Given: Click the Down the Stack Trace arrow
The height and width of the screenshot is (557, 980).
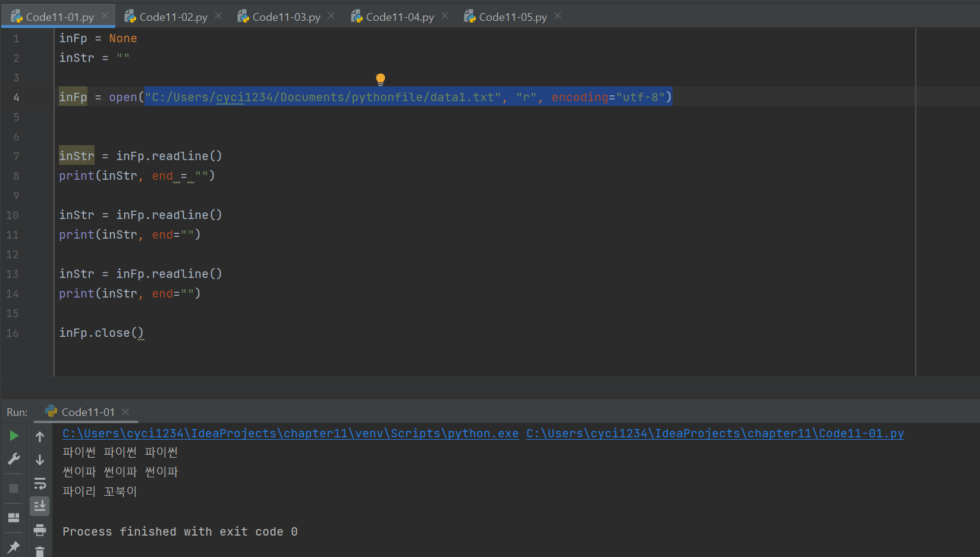Looking at the screenshot, I should (x=40, y=459).
